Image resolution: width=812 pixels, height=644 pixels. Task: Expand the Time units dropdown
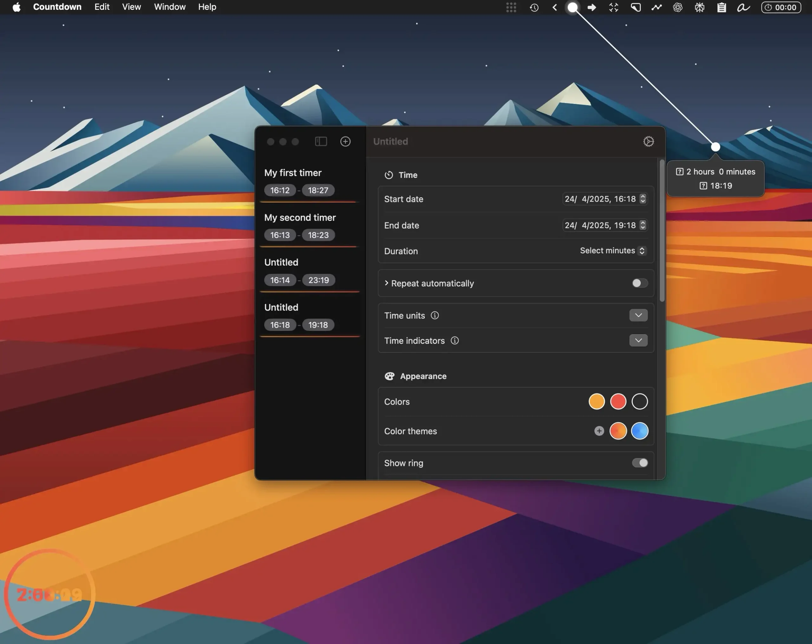coord(638,315)
